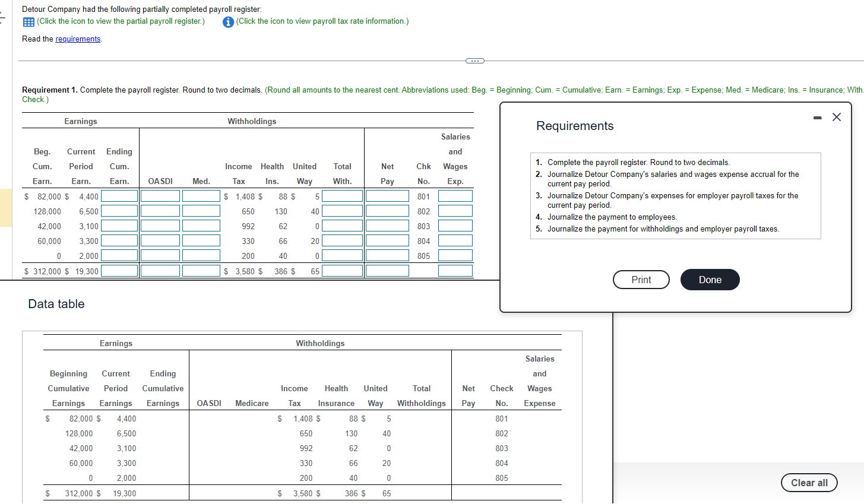The width and height of the screenshot is (864, 504).
Task: Select Med. field in the 801 row
Action: tap(201, 196)
